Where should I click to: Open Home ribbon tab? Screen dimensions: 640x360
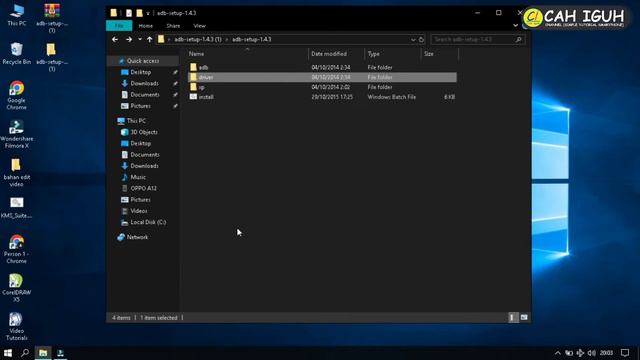146,26
